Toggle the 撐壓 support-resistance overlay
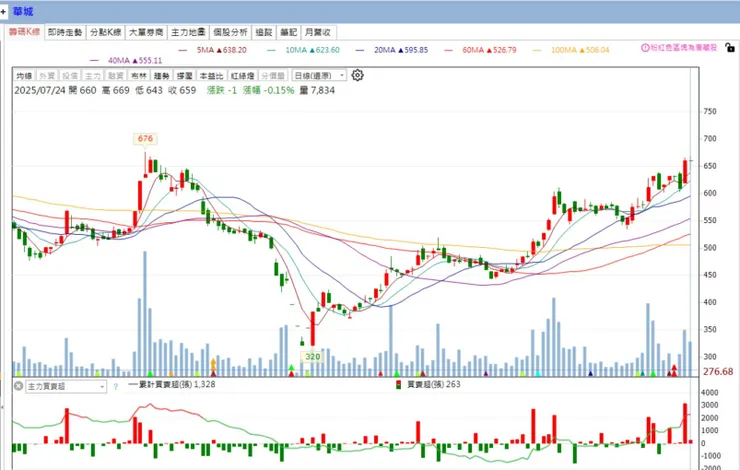The width and height of the screenshot is (740, 470). pos(185,76)
